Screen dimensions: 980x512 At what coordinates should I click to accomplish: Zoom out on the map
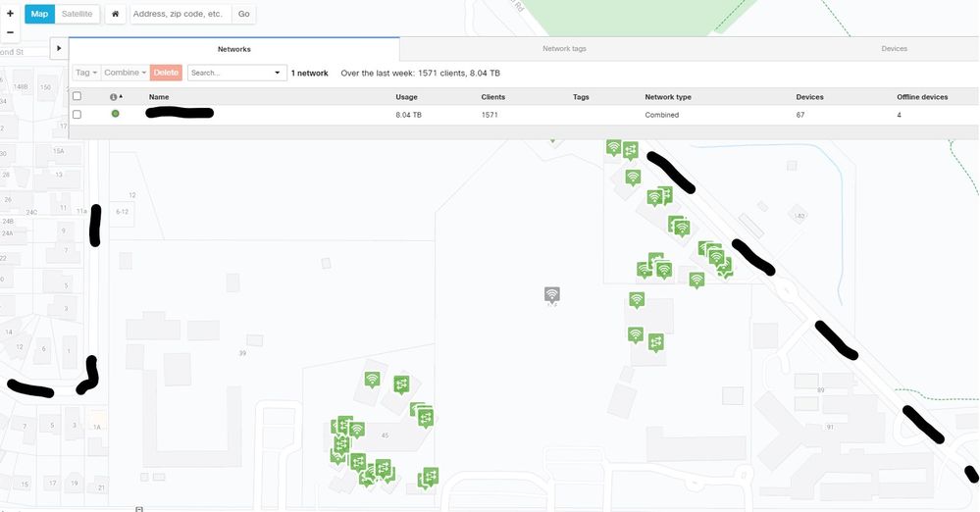point(10,32)
